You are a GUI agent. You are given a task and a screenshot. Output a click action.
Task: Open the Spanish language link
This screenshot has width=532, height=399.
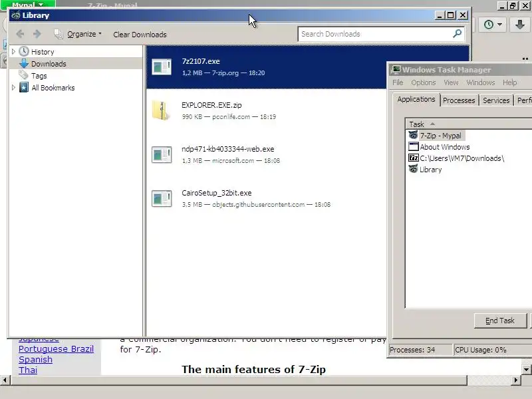pyautogui.click(x=36, y=360)
